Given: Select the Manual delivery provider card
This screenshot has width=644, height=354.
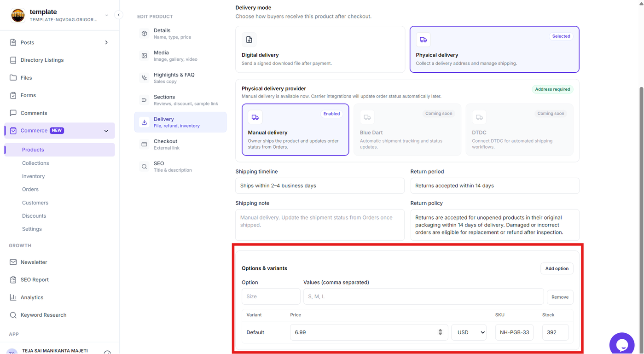Looking at the screenshot, I should pos(295,129).
